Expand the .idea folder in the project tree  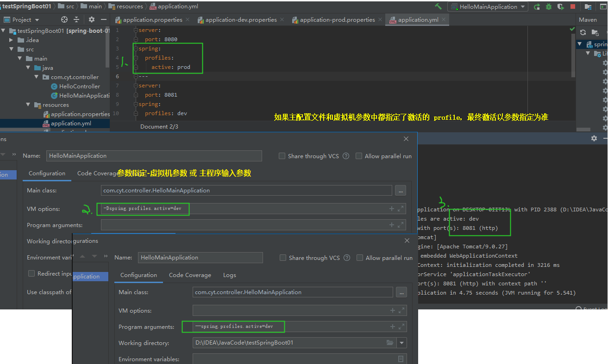[x=12, y=40]
